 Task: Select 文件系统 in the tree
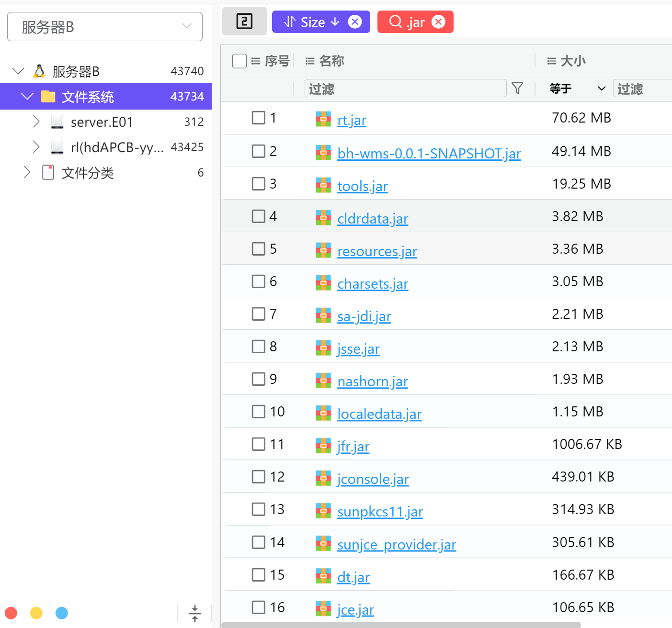(x=88, y=97)
